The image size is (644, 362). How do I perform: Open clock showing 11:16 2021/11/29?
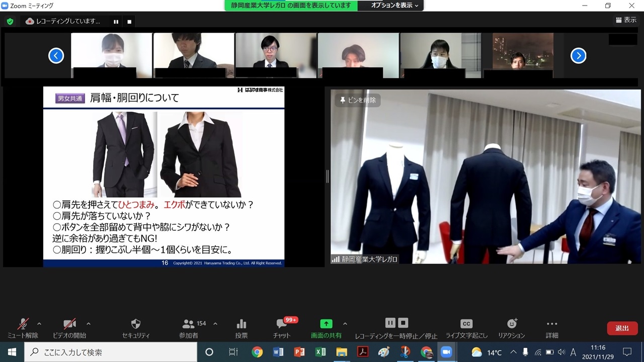pyautogui.click(x=598, y=352)
